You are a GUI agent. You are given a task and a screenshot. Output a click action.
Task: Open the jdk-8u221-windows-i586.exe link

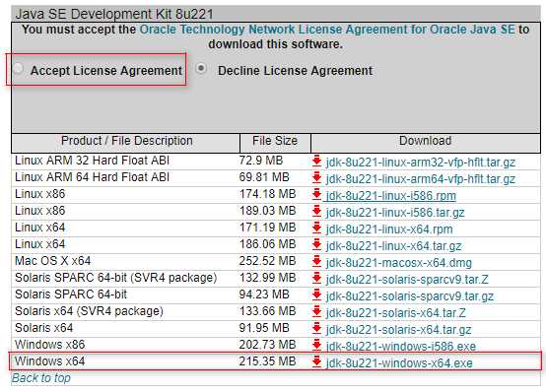coord(401,346)
